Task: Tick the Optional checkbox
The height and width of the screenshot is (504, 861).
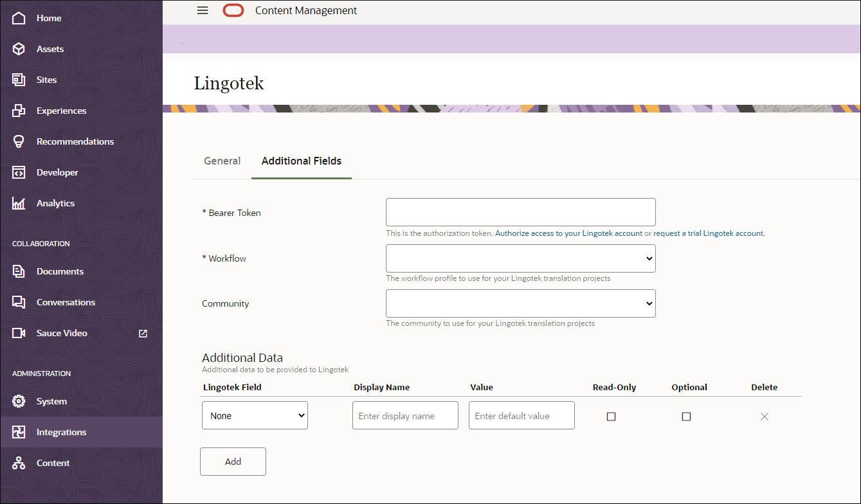Action: pos(686,417)
